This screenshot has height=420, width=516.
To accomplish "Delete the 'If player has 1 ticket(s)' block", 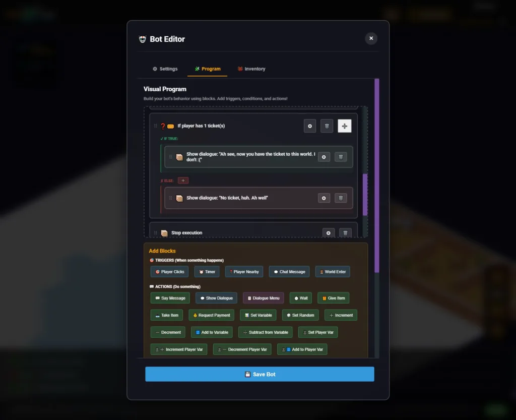I will point(327,126).
